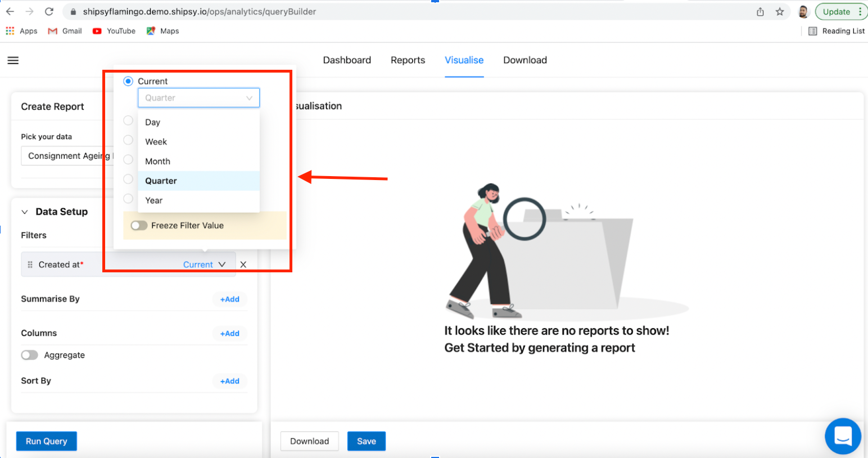Open the Apps grid shortcut

[x=21, y=31]
